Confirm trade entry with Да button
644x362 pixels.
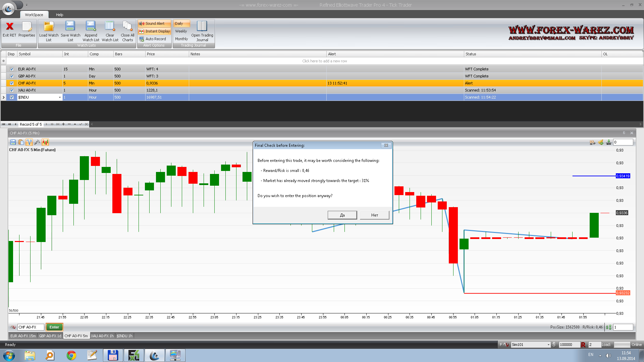coord(342,215)
